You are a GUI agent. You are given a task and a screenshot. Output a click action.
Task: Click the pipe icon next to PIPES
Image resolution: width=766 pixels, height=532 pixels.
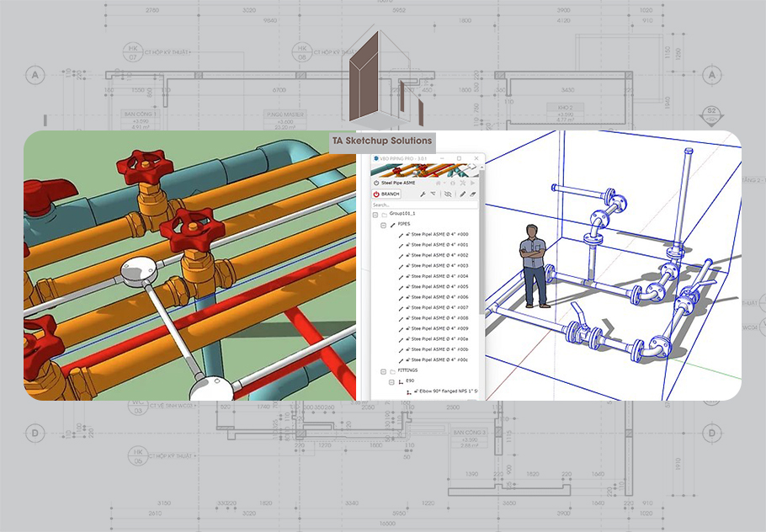[393, 224]
